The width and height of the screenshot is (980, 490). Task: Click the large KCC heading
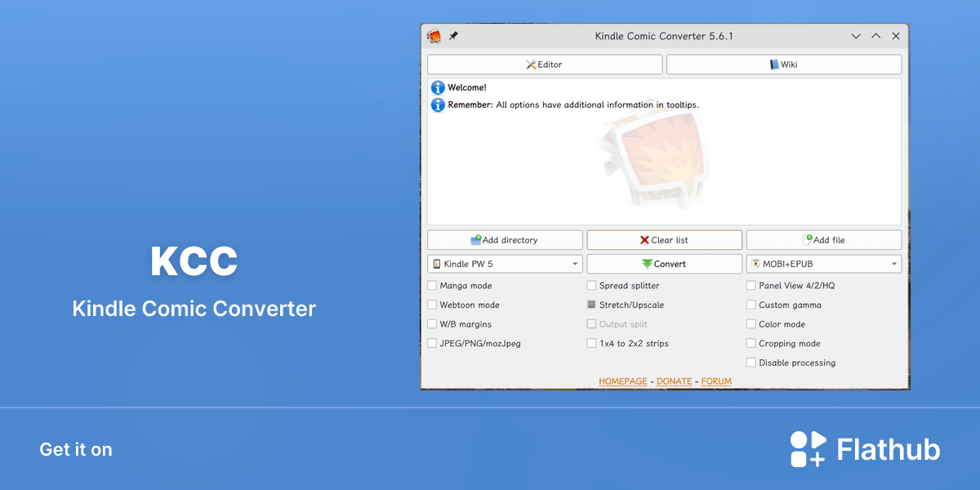pyautogui.click(x=194, y=261)
